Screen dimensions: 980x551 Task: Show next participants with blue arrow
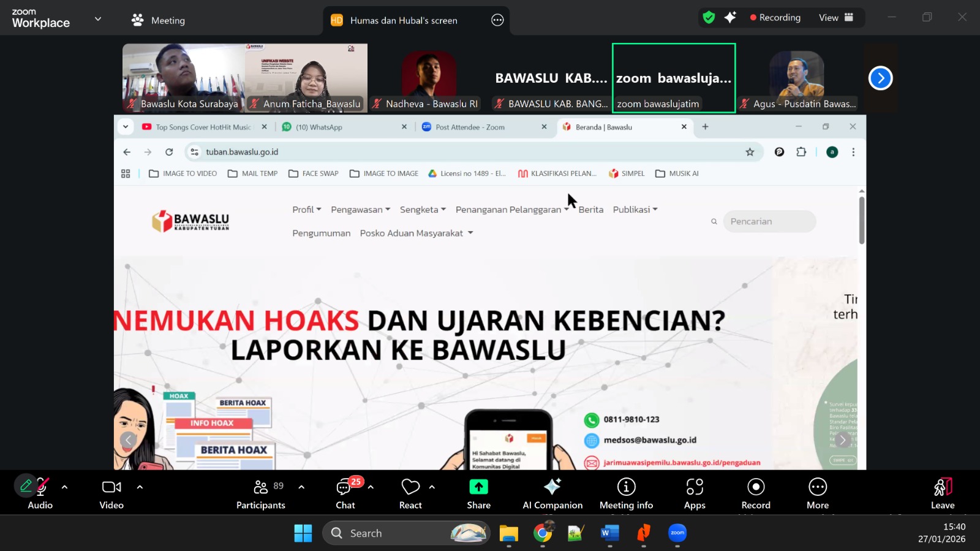pyautogui.click(x=880, y=78)
